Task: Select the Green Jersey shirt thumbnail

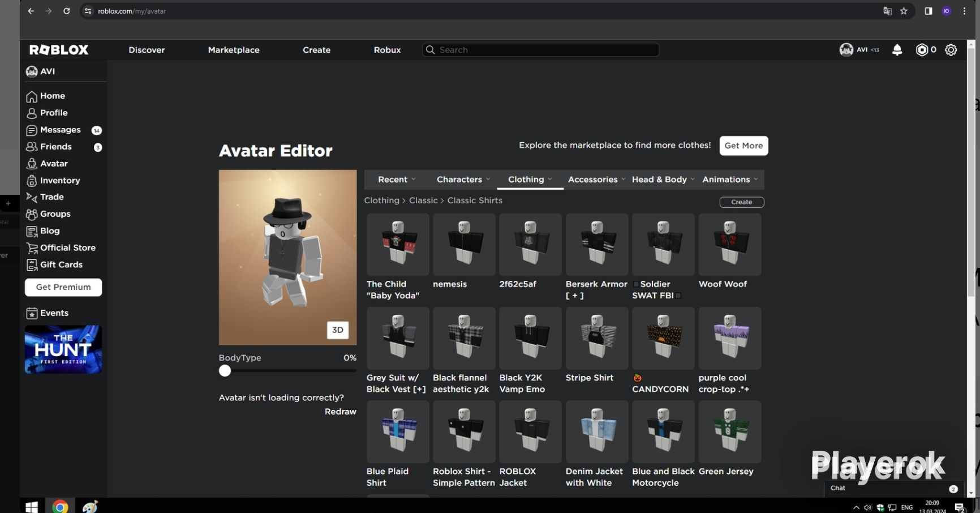Action: (730, 432)
